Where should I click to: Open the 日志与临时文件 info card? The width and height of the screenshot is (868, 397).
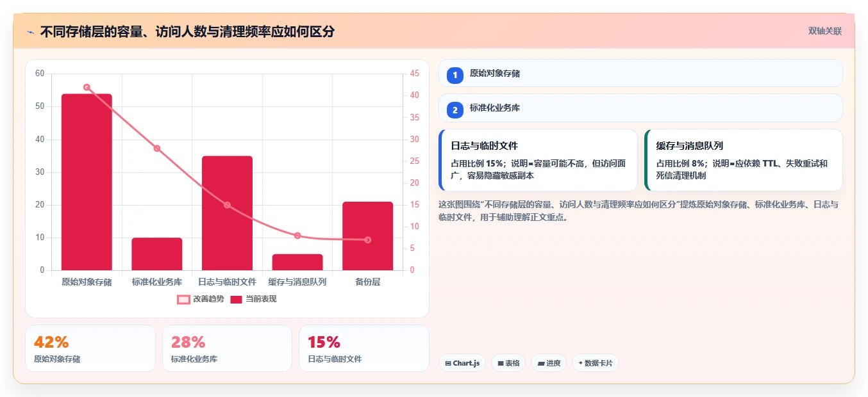click(x=538, y=160)
